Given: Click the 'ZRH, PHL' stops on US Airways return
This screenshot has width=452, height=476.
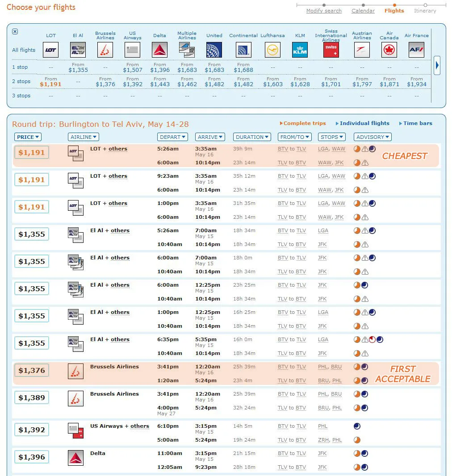Looking at the screenshot, I should point(330,440).
